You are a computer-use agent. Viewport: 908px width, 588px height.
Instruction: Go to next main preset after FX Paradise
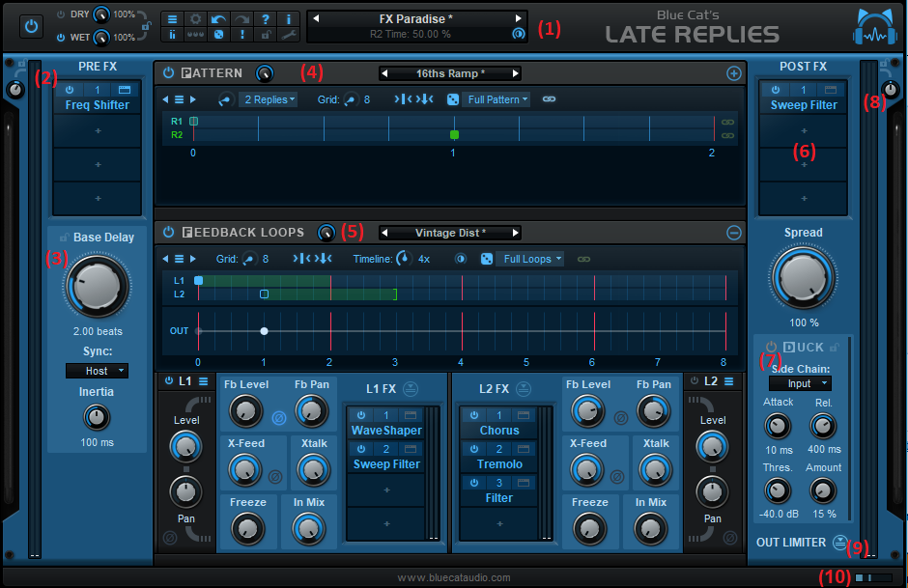click(x=519, y=18)
